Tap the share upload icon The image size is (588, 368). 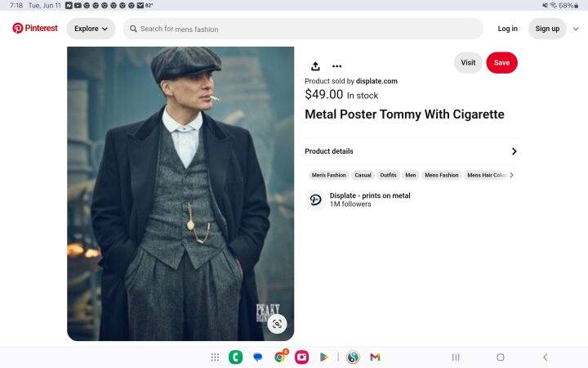tap(315, 66)
